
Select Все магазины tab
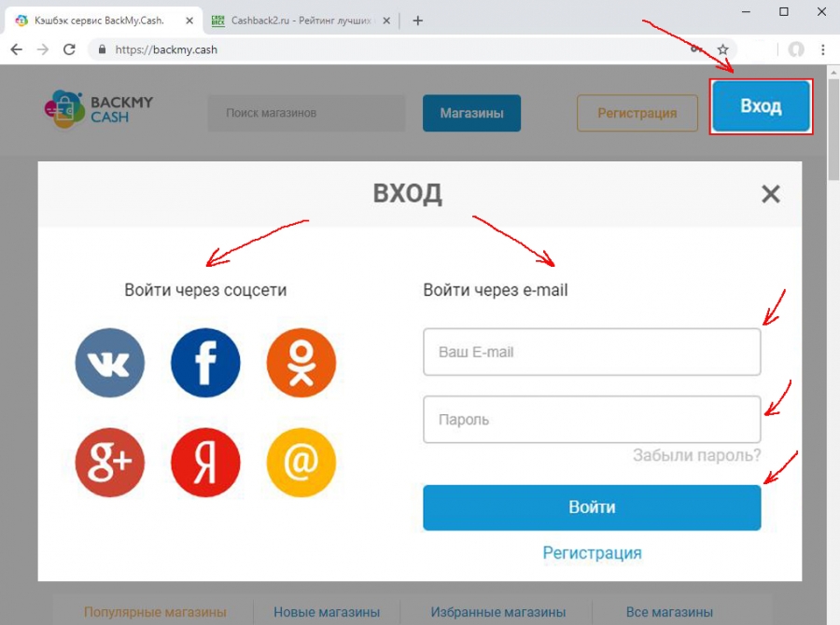pyautogui.click(x=669, y=612)
